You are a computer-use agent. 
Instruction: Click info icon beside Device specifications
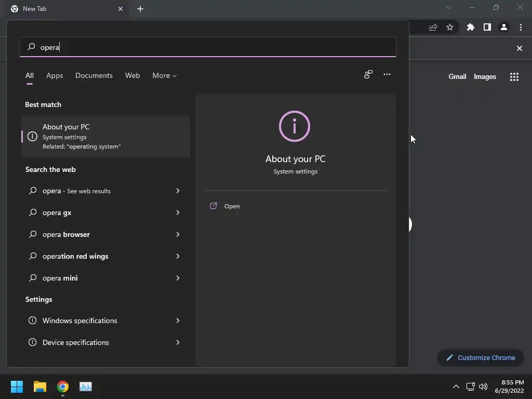32,342
